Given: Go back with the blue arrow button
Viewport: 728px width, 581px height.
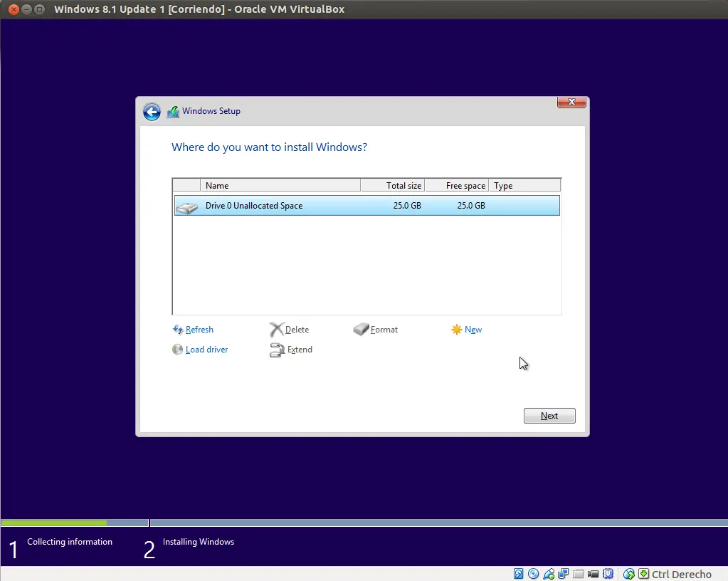Looking at the screenshot, I should tap(152, 112).
